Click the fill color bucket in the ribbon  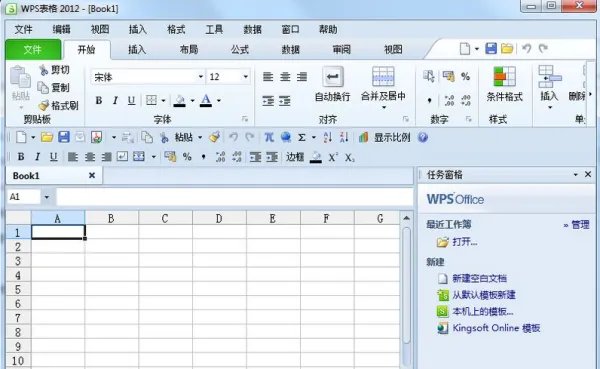point(179,101)
